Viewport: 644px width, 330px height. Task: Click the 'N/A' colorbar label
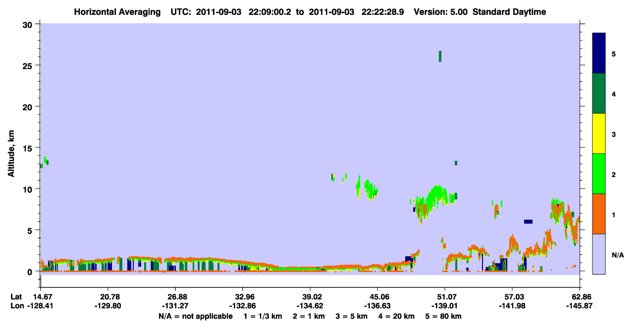[618, 255]
